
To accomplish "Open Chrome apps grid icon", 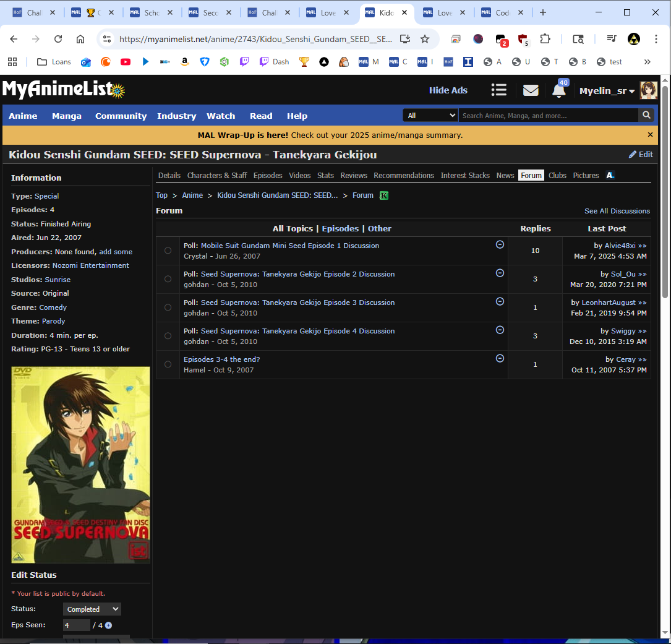I will 12,62.
